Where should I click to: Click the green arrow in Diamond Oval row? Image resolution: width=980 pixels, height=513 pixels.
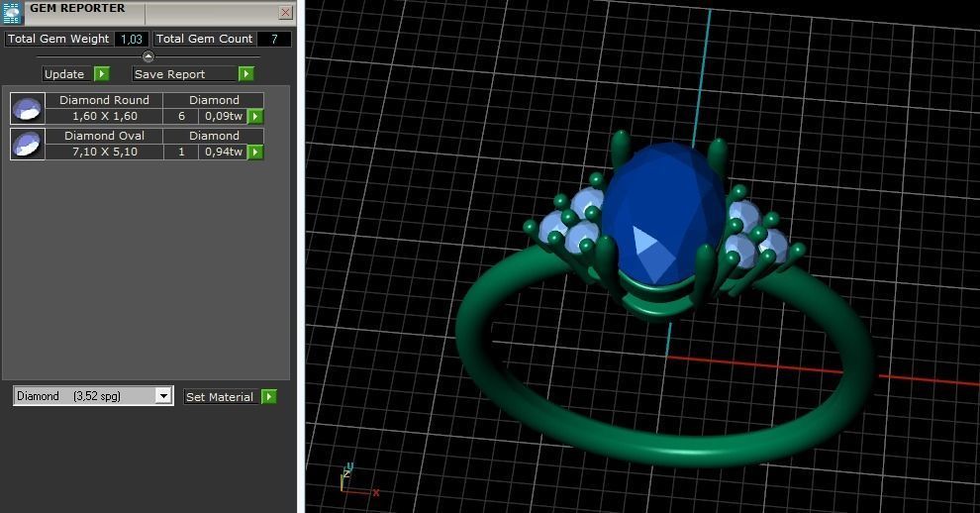(255, 153)
